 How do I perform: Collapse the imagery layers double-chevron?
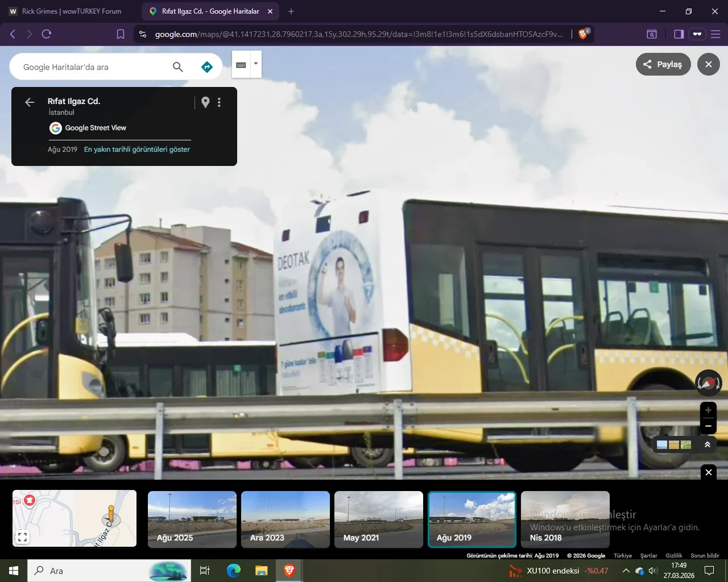(x=707, y=444)
